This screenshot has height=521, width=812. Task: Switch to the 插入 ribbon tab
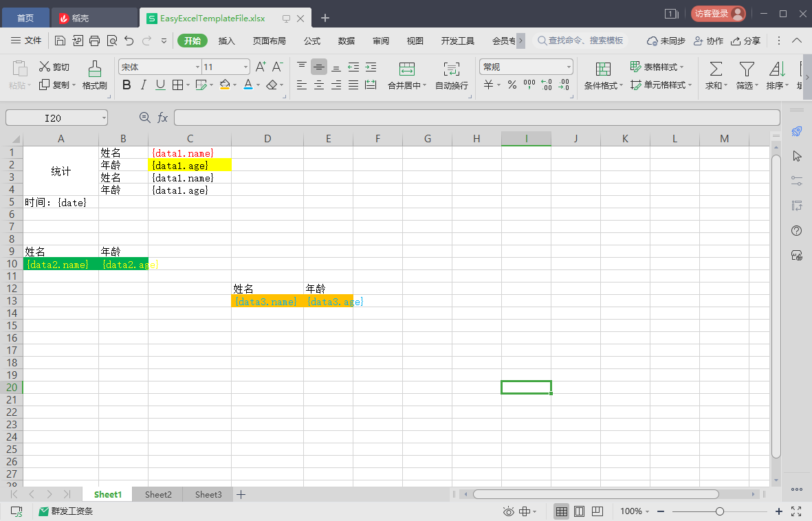(226, 41)
